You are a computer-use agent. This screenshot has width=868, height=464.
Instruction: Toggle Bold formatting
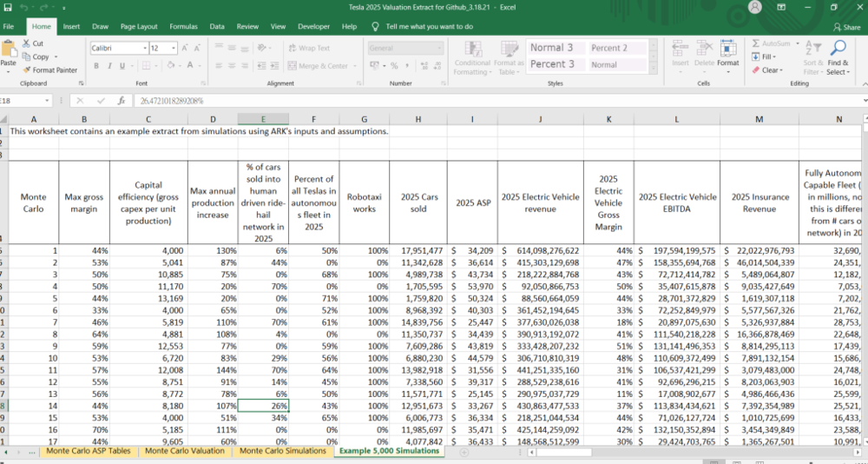coord(96,66)
